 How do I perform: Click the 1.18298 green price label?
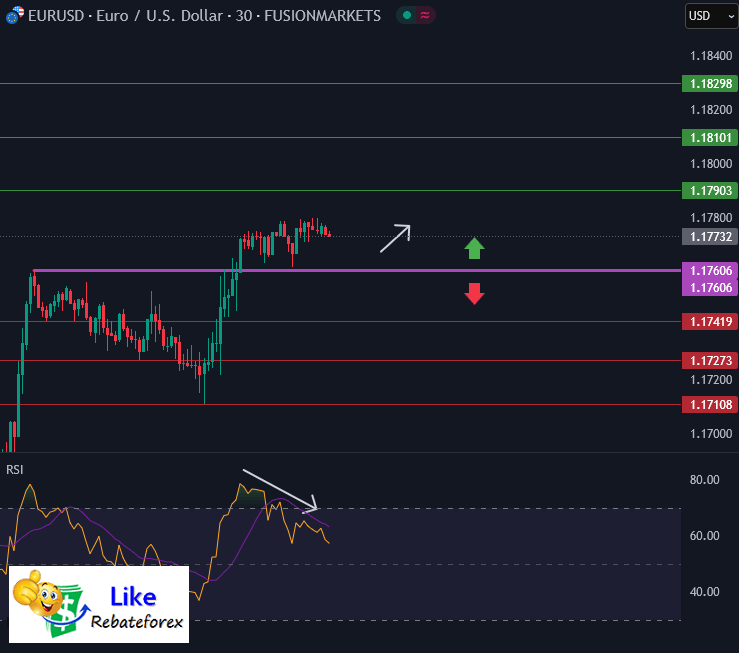click(710, 84)
